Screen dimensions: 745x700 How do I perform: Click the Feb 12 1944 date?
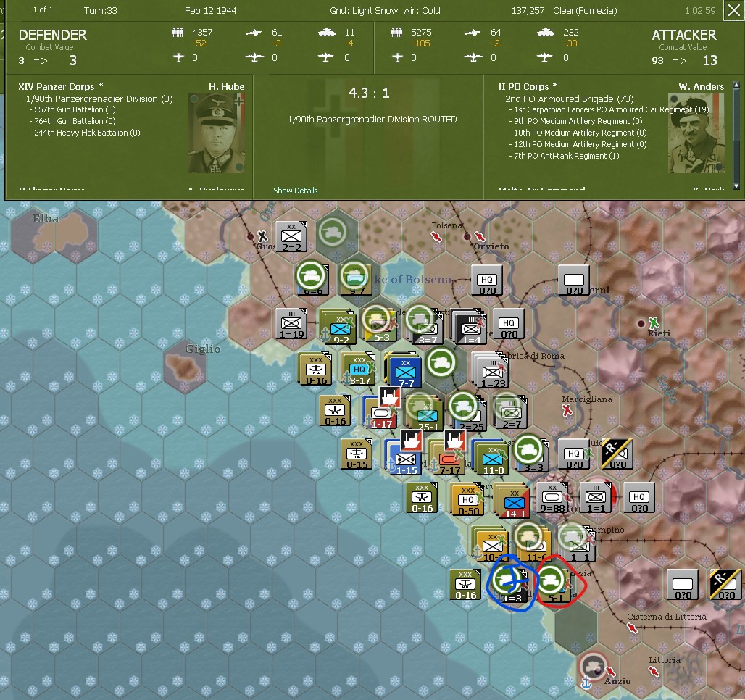tap(210, 10)
